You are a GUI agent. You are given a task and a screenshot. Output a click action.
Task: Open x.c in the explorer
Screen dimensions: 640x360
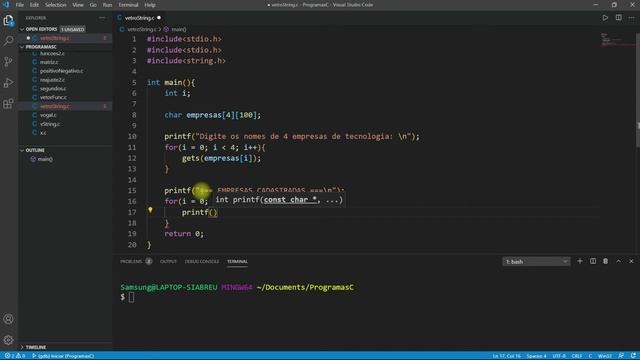point(43,133)
